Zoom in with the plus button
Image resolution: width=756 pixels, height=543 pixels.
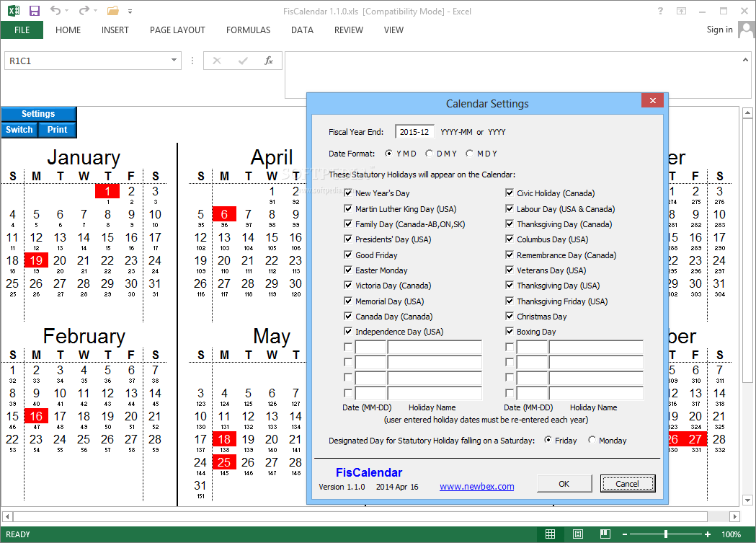[x=707, y=534]
